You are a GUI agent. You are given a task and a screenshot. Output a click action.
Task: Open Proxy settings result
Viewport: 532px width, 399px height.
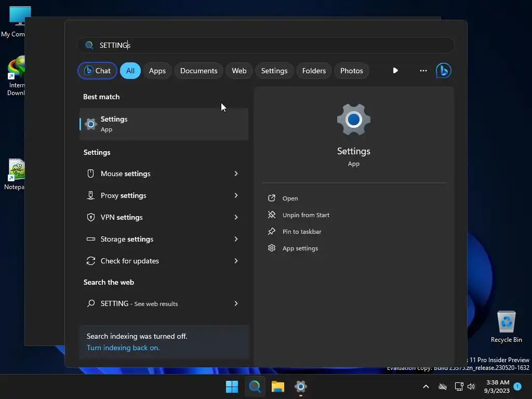164,195
